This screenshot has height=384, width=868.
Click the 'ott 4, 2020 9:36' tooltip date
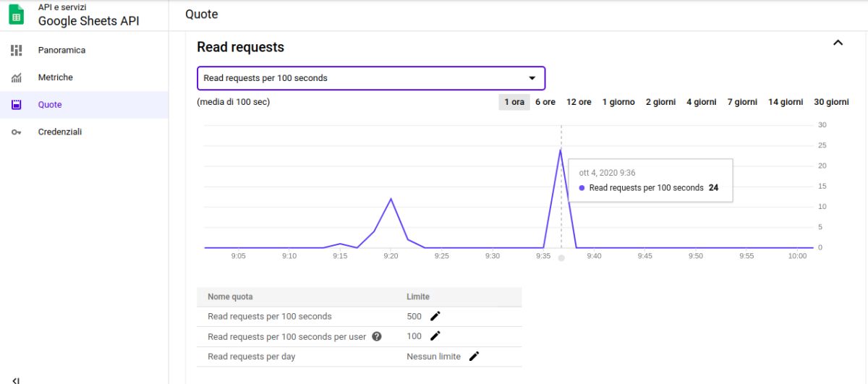click(x=607, y=173)
